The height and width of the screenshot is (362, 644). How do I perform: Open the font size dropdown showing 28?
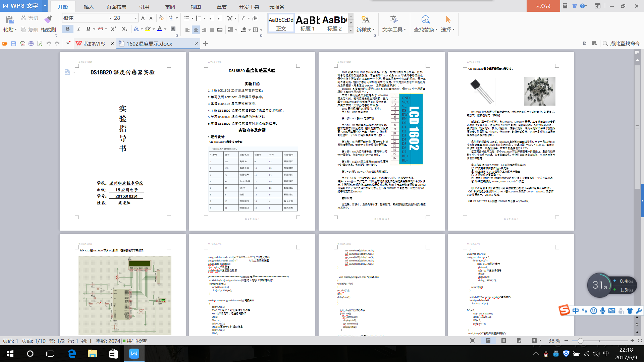[x=136, y=18]
